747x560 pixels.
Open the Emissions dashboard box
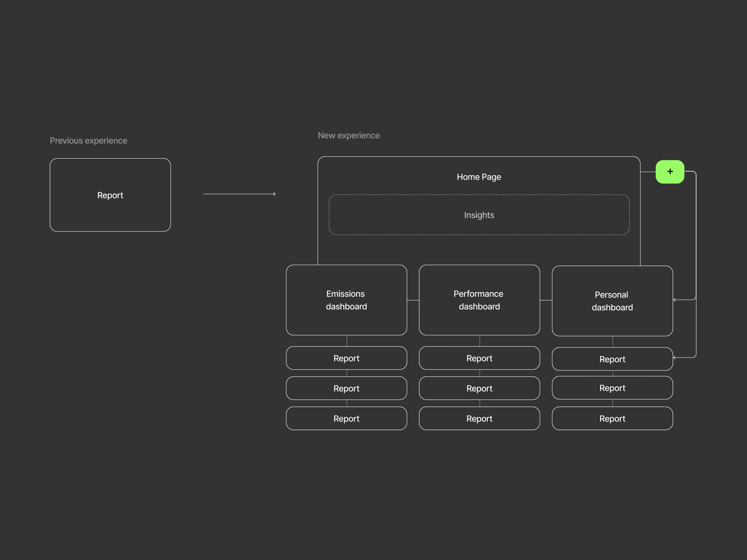coord(346,300)
